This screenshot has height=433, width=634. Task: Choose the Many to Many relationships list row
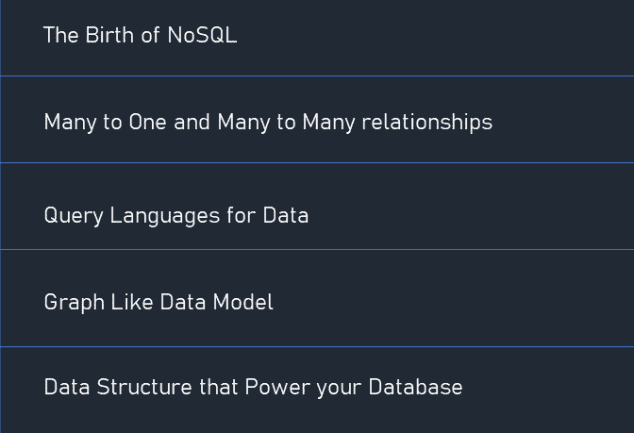coord(317,120)
